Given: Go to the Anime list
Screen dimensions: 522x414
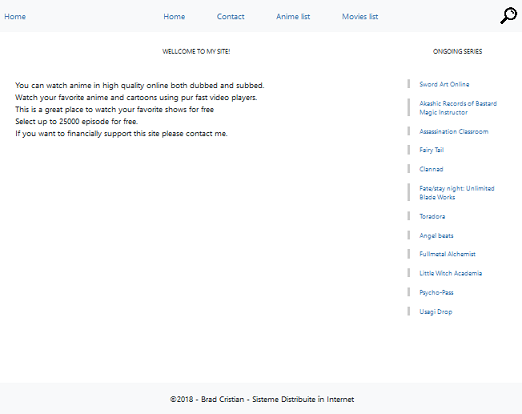Looking at the screenshot, I should [x=293, y=16].
